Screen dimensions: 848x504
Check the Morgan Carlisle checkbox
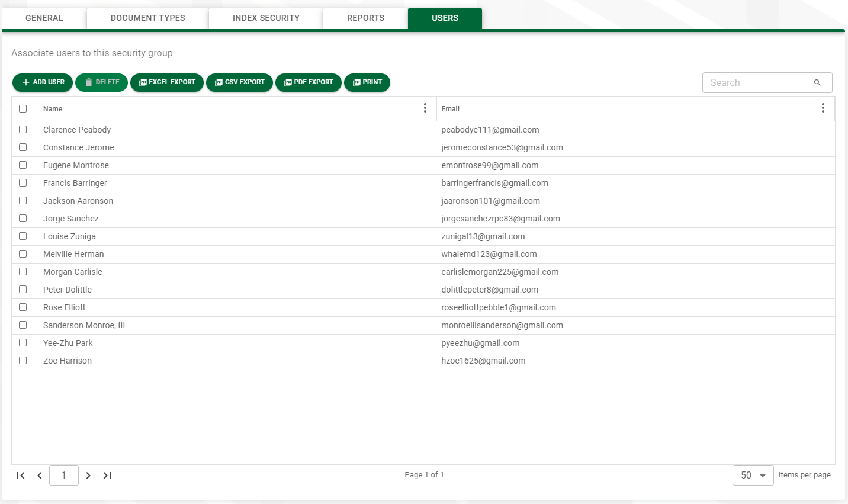pyautogui.click(x=23, y=271)
